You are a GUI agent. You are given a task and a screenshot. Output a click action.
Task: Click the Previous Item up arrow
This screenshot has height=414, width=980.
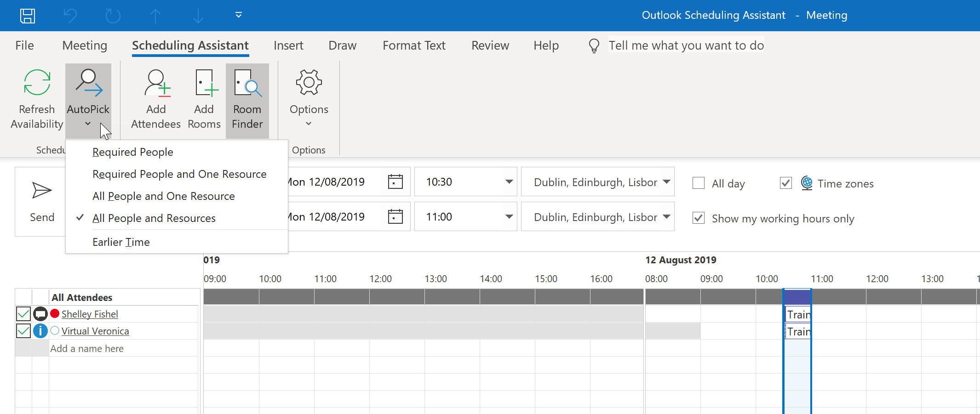coord(155,16)
